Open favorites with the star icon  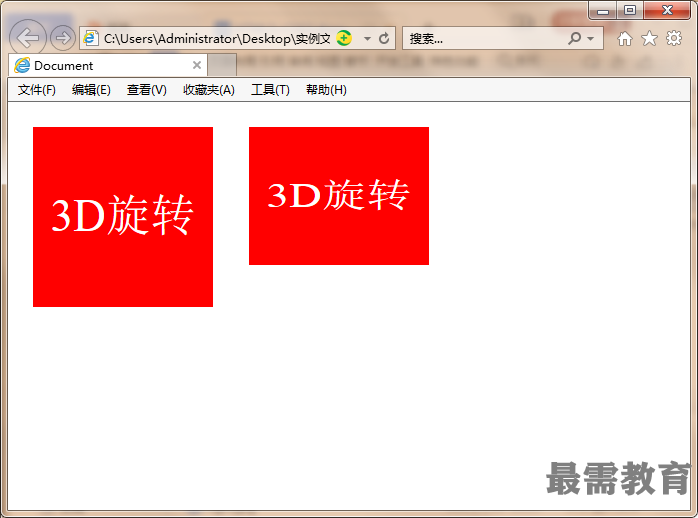649,39
